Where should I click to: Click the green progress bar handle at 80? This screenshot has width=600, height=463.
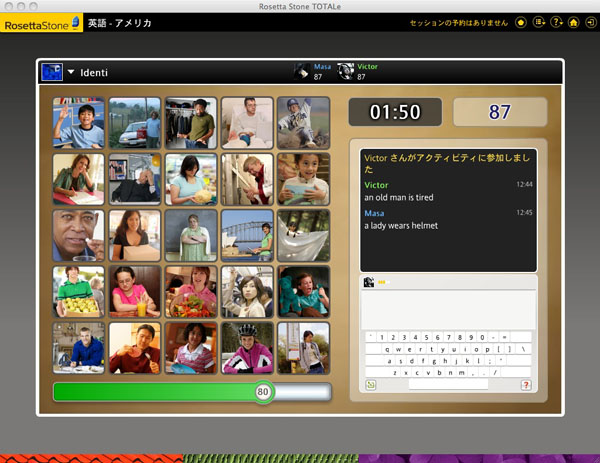click(263, 392)
